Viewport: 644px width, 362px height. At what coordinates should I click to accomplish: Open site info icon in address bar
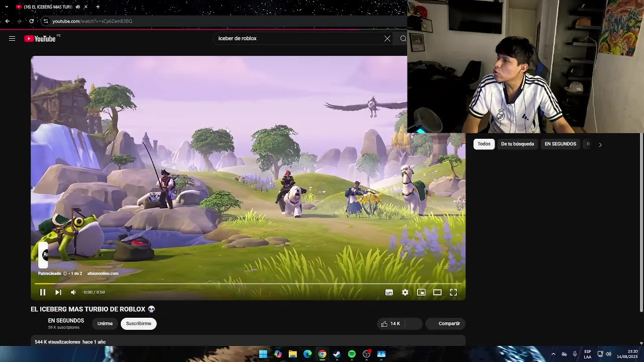[46, 21]
